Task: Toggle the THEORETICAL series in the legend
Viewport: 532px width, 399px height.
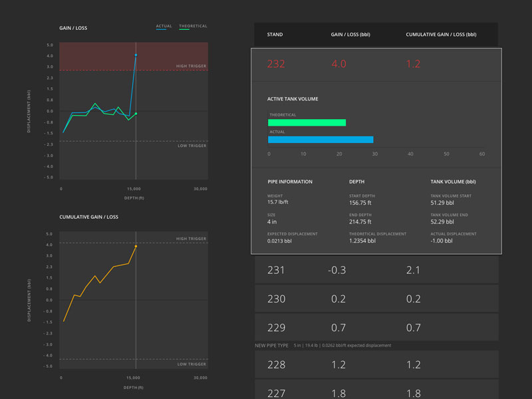Action: (x=192, y=26)
